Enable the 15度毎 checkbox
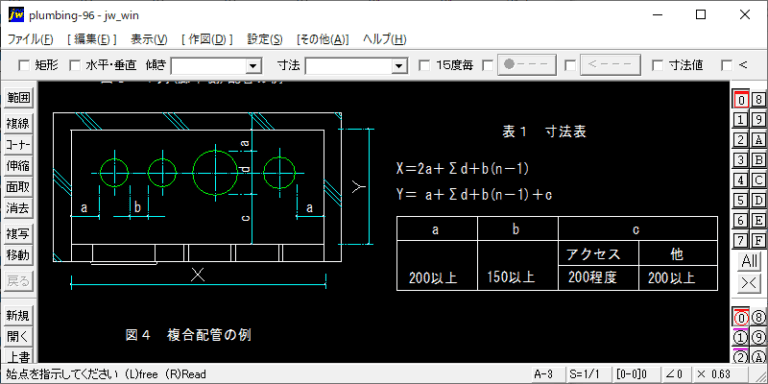 [425, 65]
